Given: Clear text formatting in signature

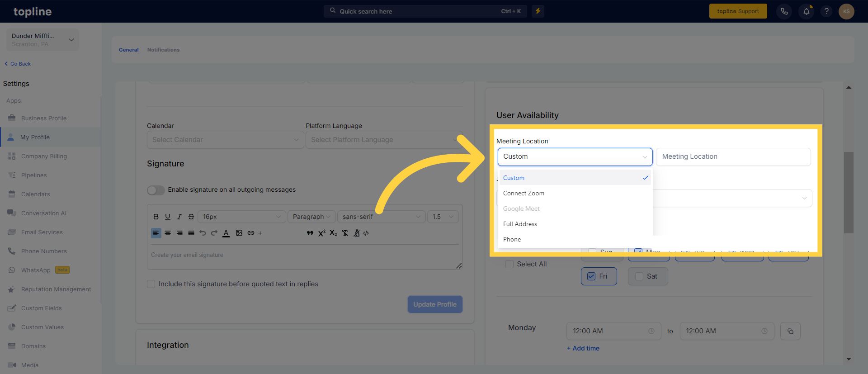Looking at the screenshot, I should point(345,233).
